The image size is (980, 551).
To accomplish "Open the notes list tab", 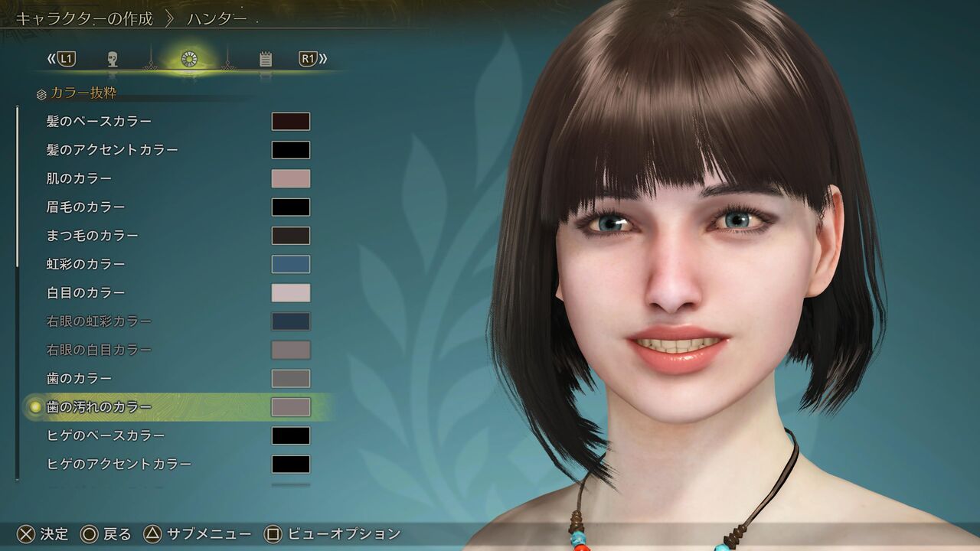I will tap(266, 59).
